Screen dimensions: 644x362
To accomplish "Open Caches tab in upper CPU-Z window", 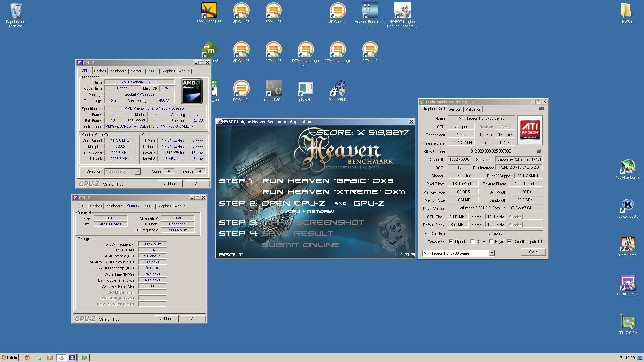I will (x=100, y=71).
